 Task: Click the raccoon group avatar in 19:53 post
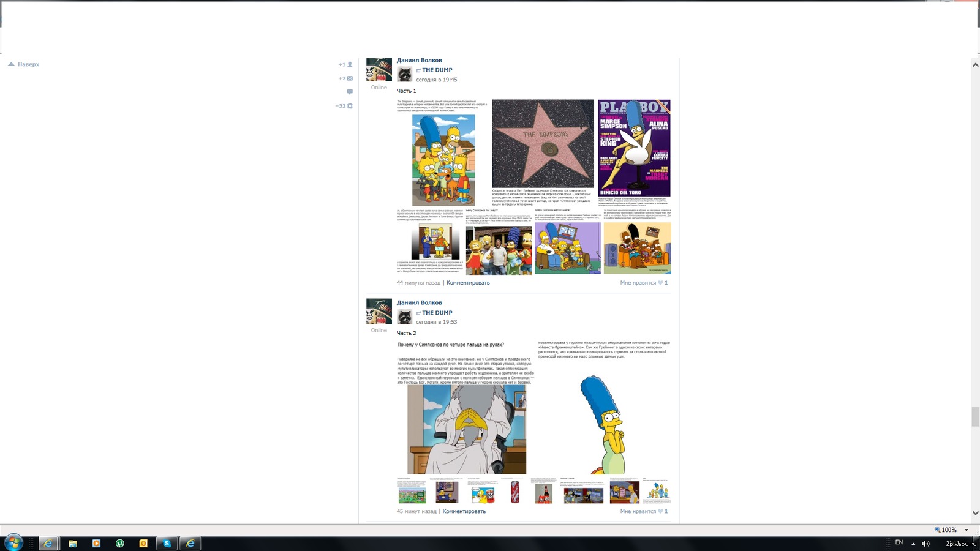click(x=404, y=317)
